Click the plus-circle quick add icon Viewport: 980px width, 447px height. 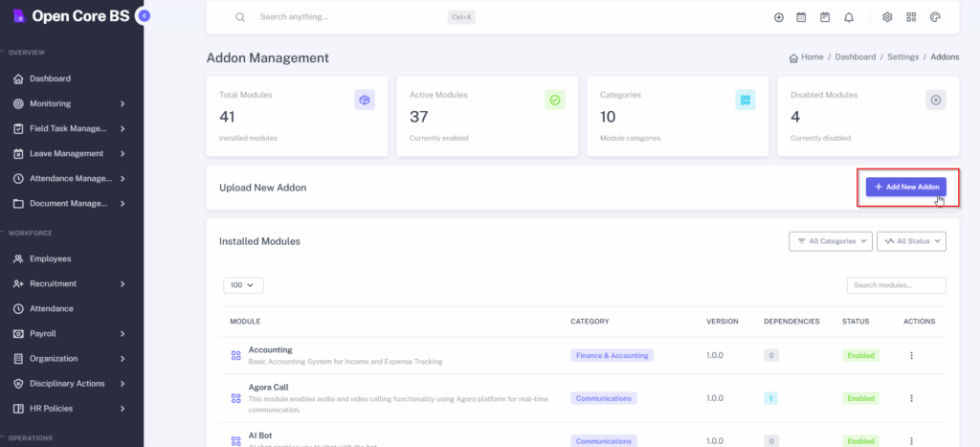[778, 17]
